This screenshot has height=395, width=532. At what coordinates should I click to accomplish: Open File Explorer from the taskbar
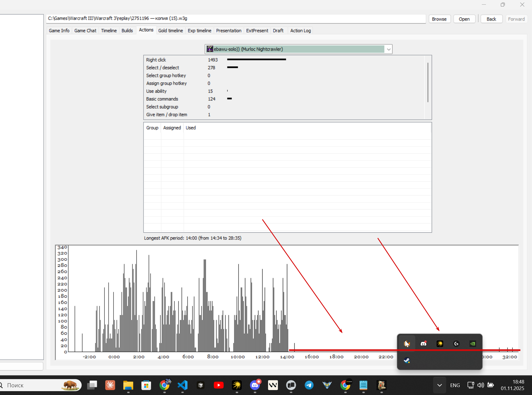(x=128, y=385)
